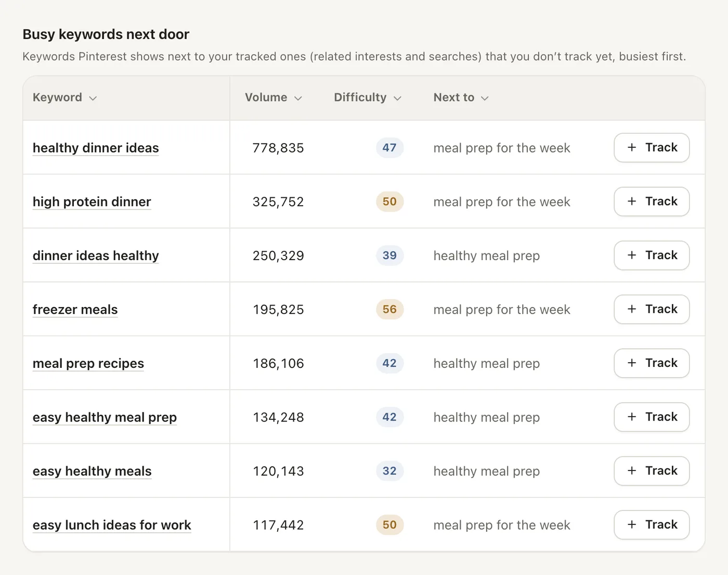Select the volume value 250,329
Screen dimensions: 728x575
[278, 256]
